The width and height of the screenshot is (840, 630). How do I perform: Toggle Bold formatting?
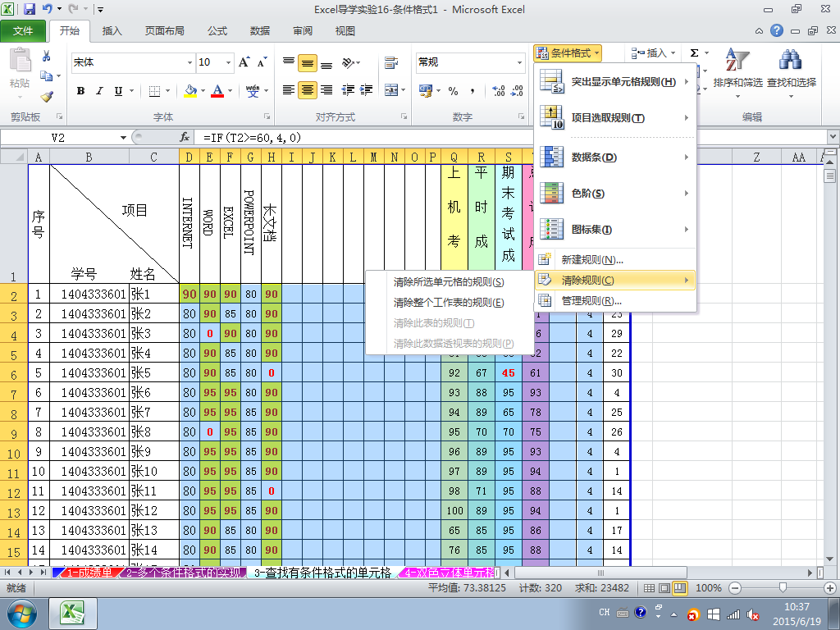click(x=81, y=91)
